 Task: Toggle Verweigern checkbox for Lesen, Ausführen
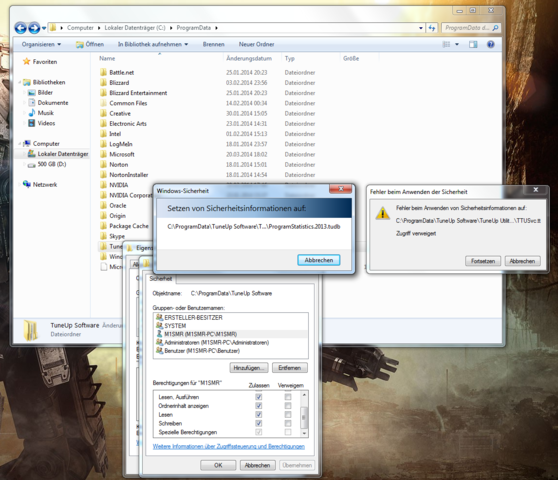(288, 397)
